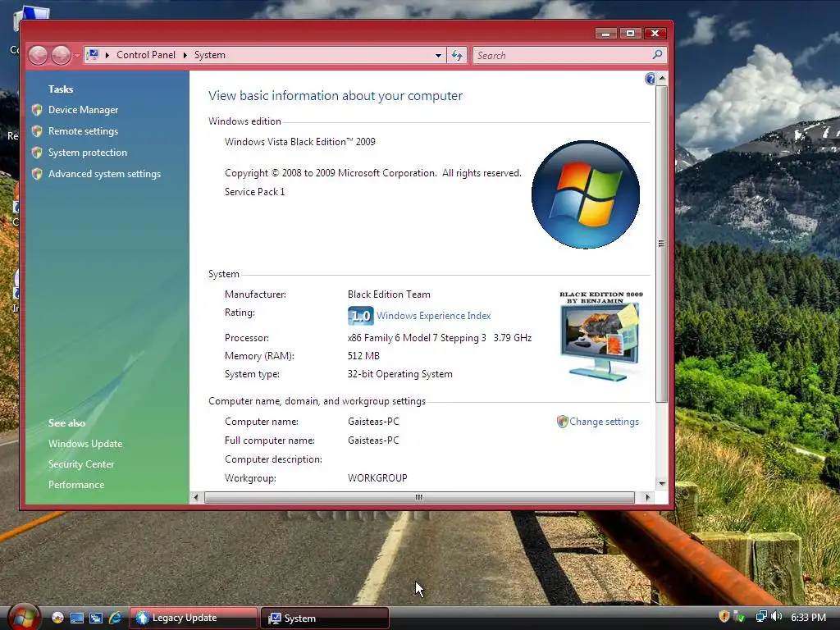
Task: Maximize the System window
Action: [631, 33]
